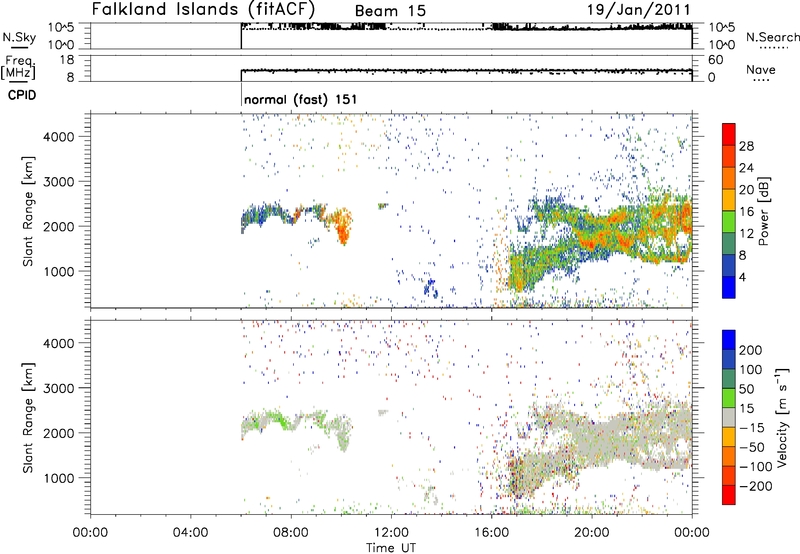Click the '4000' tick in power panel
The image size is (800, 554).
pos(58,137)
